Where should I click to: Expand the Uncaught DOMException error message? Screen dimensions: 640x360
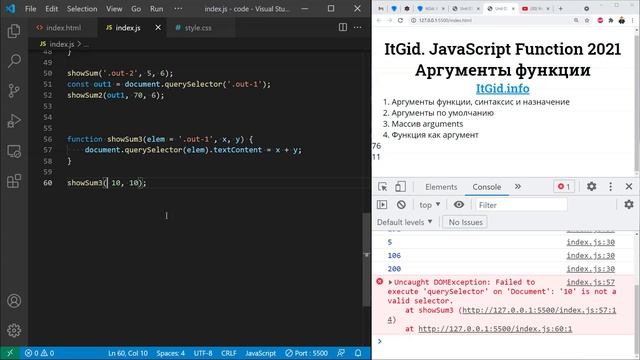390,282
